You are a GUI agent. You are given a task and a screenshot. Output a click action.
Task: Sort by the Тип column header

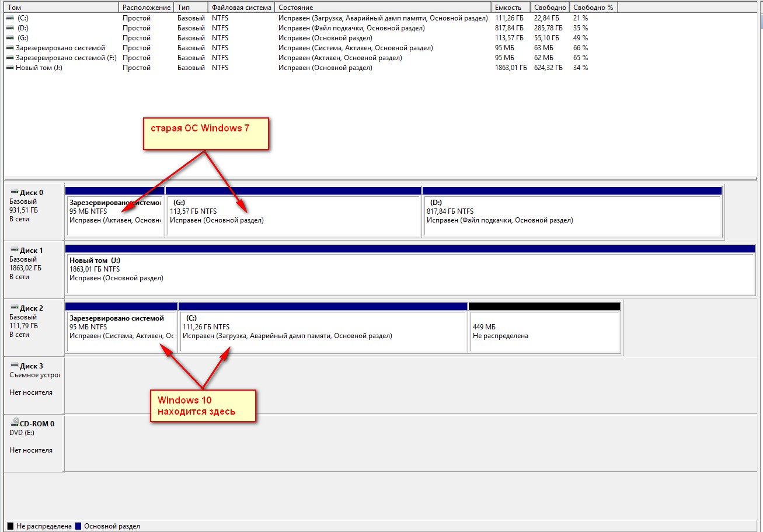pos(191,7)
